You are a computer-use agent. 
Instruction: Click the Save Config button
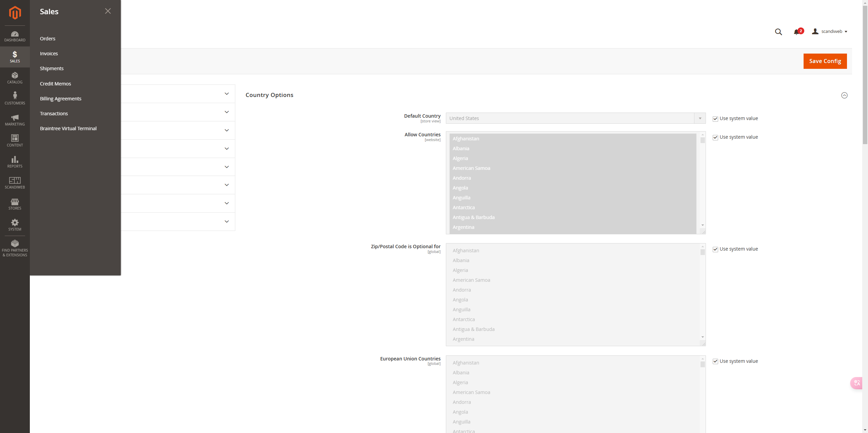coord(825,61)
